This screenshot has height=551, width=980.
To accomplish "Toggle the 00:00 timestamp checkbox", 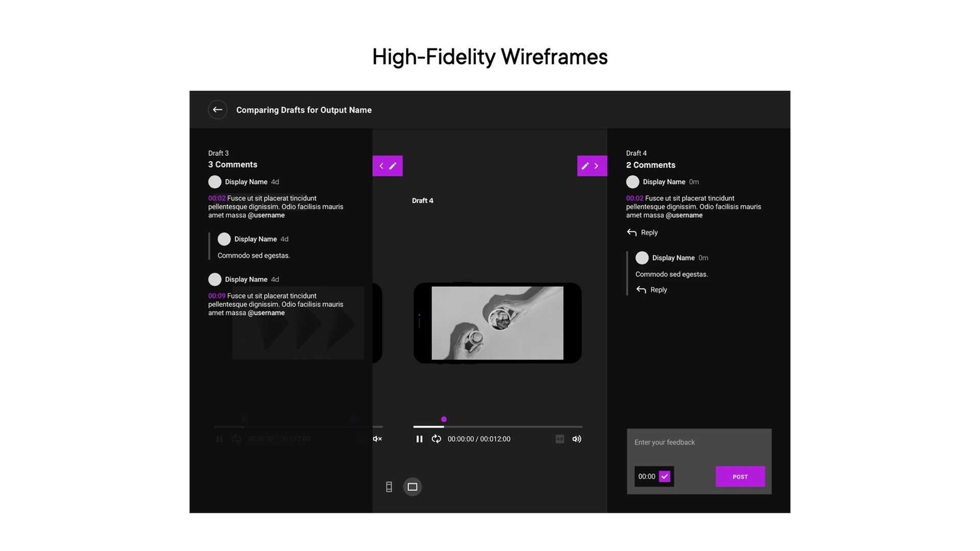I will click(x=664, y=477).
